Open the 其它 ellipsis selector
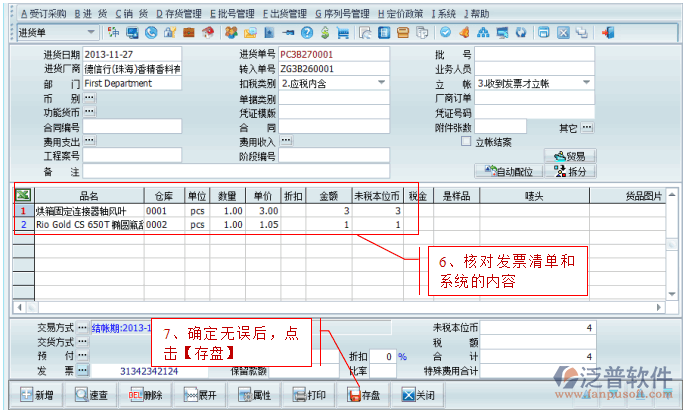The height and width of the screenshot is (410, 683). coord(587,128)
